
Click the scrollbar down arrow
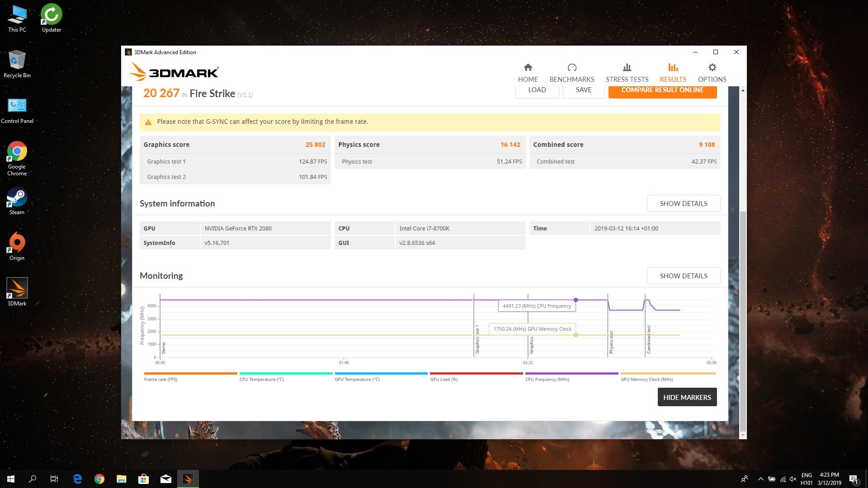pyautogui.click(x=742, y=435)
